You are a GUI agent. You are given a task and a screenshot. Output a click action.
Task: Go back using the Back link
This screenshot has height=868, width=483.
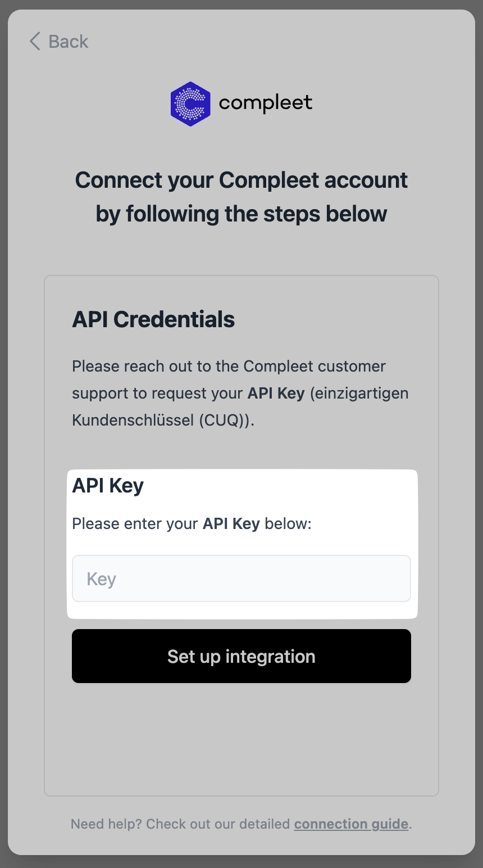click(68, 42)
